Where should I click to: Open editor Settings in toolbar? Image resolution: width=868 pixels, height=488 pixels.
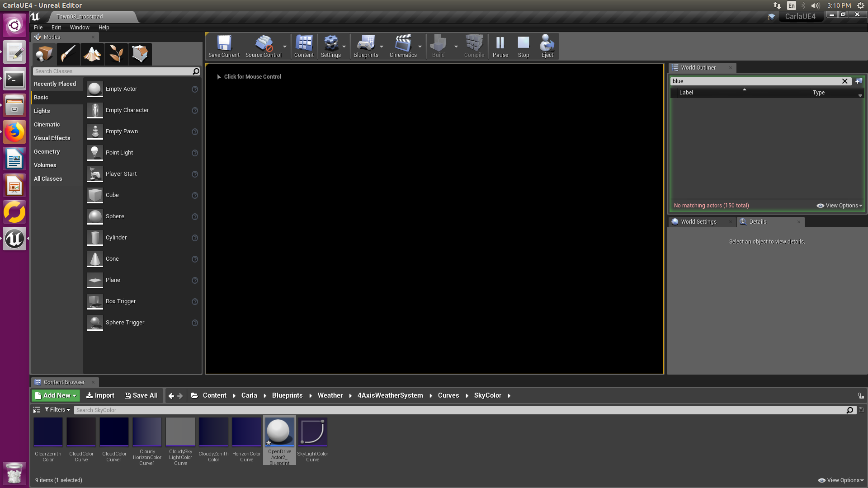pyautogui.click(x=331, y=46)
